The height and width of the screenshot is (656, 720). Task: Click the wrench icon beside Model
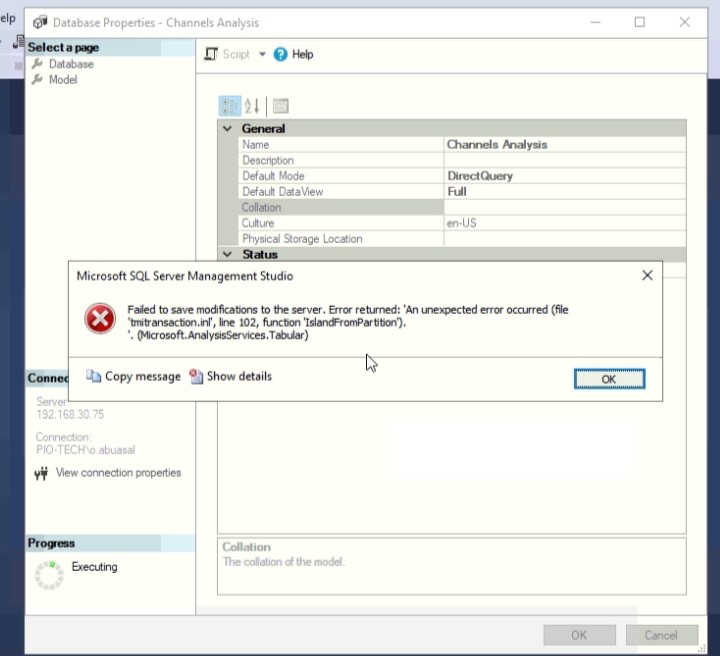pyautogui.click(x=37, y=79)
